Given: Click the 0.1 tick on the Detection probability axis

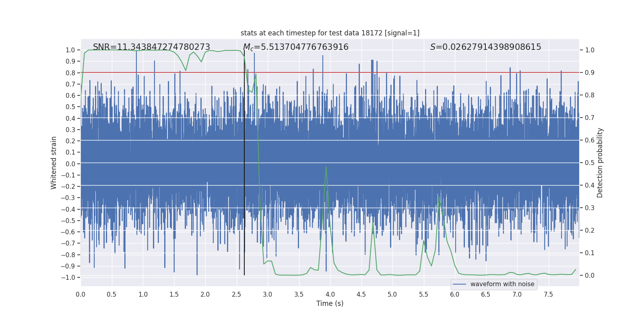Looking at the screenshot, I should pos(590,253).
